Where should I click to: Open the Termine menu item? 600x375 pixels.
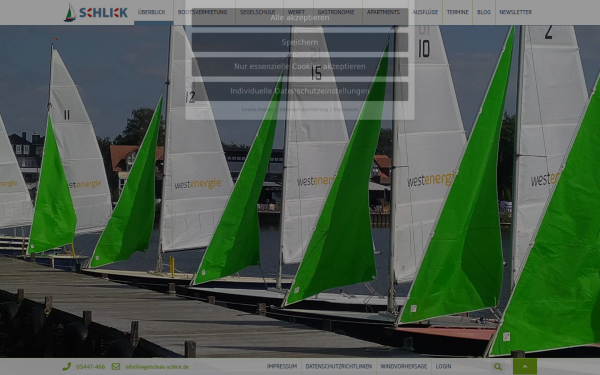[457, 12]
